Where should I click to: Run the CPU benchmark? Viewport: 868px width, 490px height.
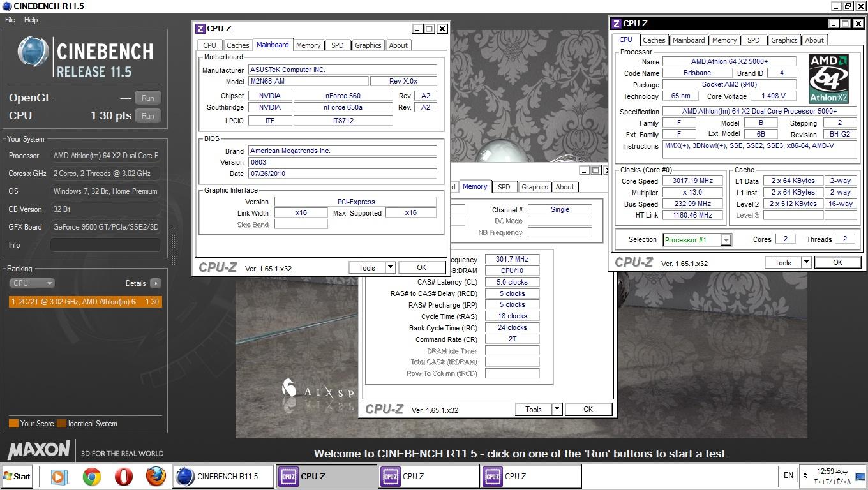(147, 115)
